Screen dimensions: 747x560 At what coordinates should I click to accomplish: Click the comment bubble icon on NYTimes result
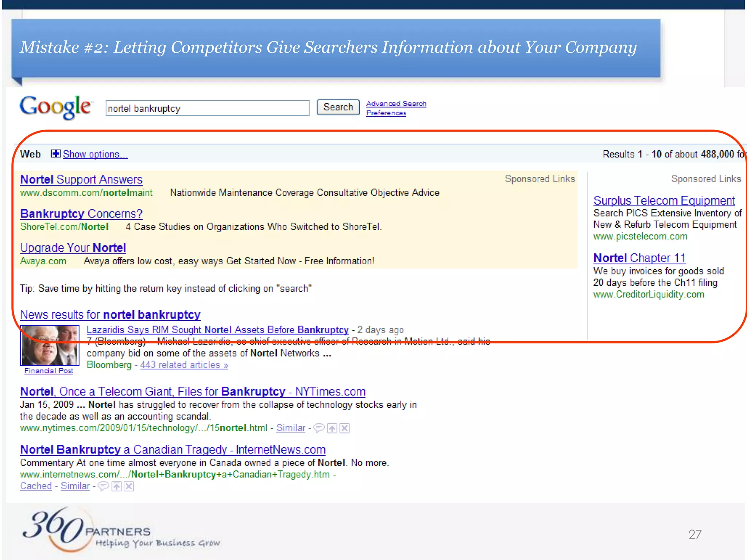319,428
